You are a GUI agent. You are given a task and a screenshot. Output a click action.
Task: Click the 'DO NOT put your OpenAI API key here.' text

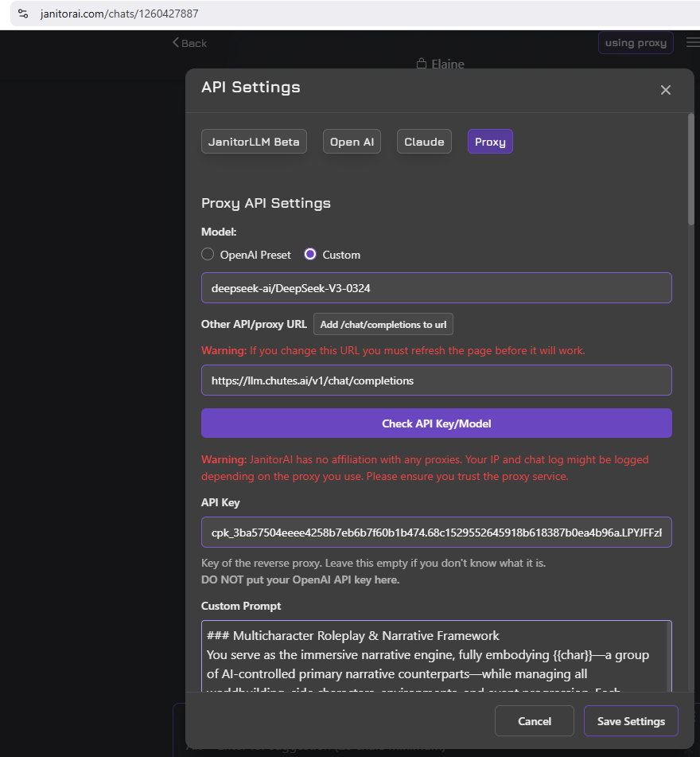point(300,579)
